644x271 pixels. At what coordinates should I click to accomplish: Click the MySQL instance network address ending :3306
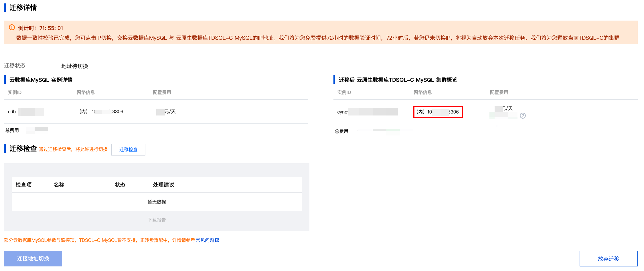pos(101,111)
